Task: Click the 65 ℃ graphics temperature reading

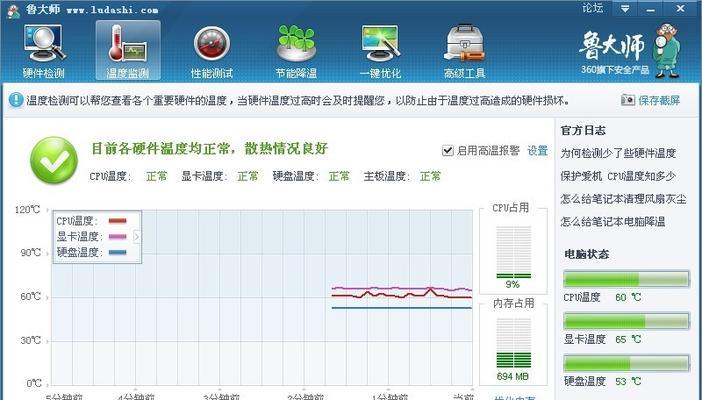Action: [x=628, y=340]
